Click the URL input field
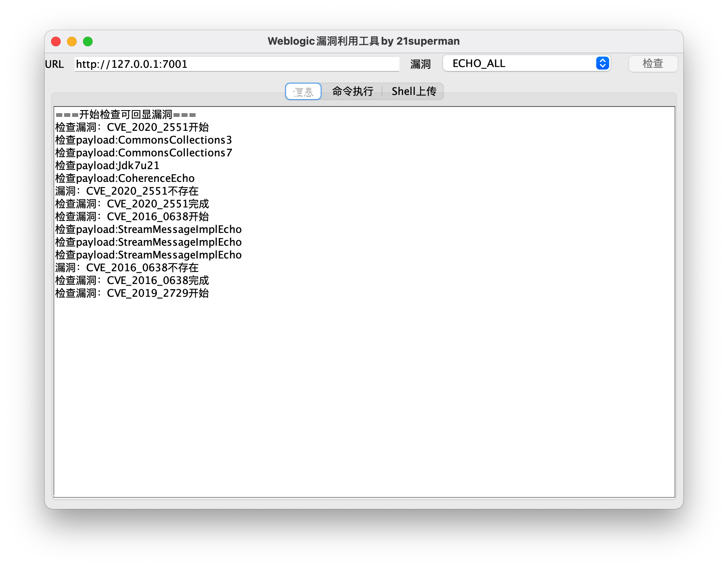Screen dimensions: 728x568 pyautogui.click(x=237, y=64)
